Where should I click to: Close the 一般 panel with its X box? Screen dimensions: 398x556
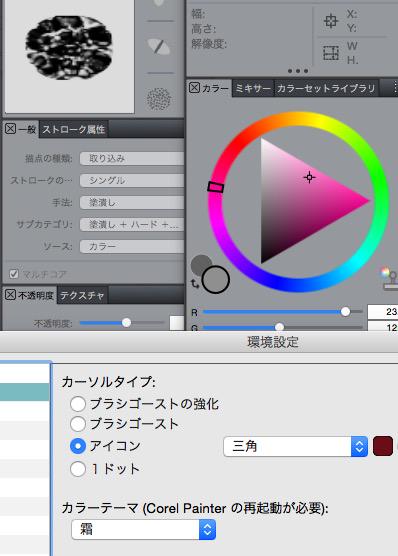[10, 129]
